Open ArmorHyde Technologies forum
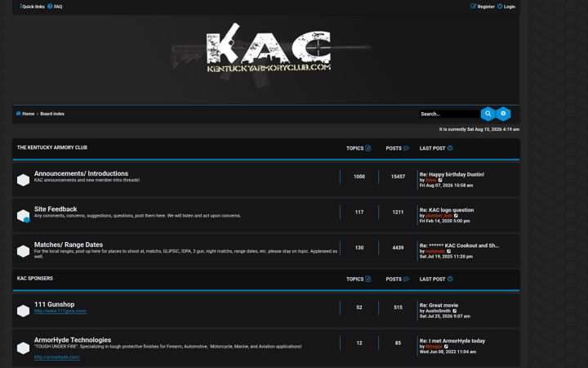Screen dimensions: 588x368 coord(73,340)
